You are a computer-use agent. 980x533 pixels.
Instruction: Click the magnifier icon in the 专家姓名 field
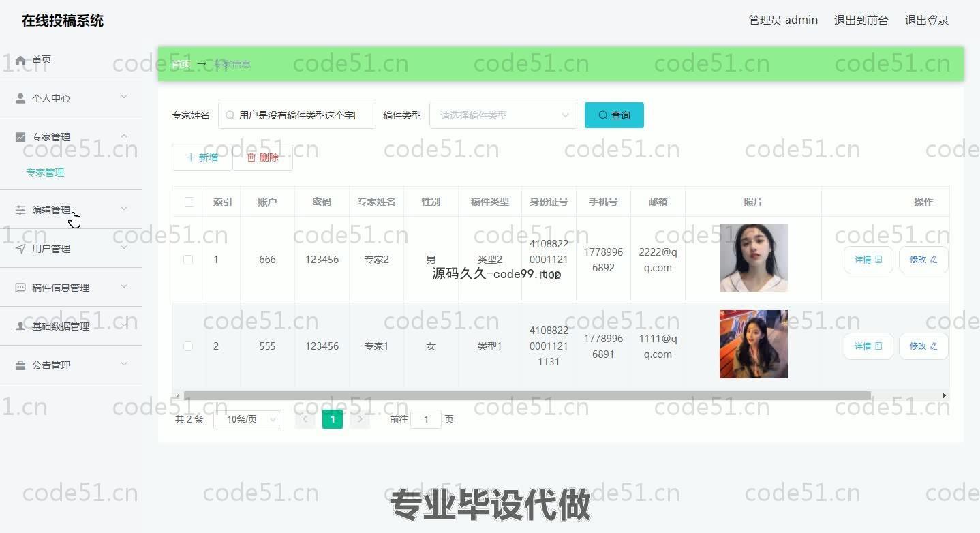(x=230, y=115)
